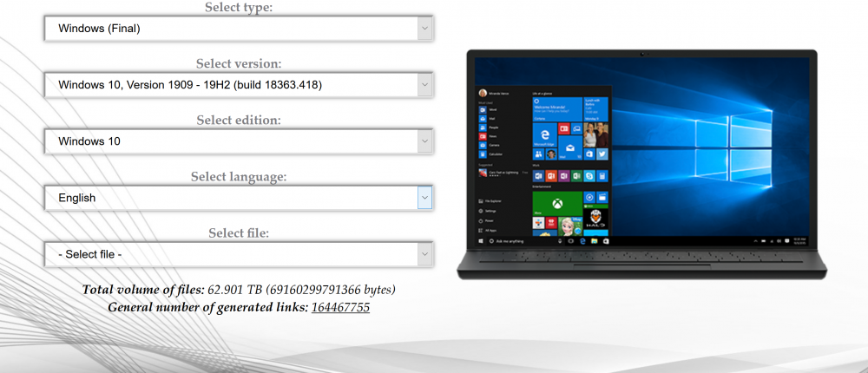Viewport: 868px width, 373px height.
Task: Click the user avatar atop the Start menu
Action: pos(482,92)
